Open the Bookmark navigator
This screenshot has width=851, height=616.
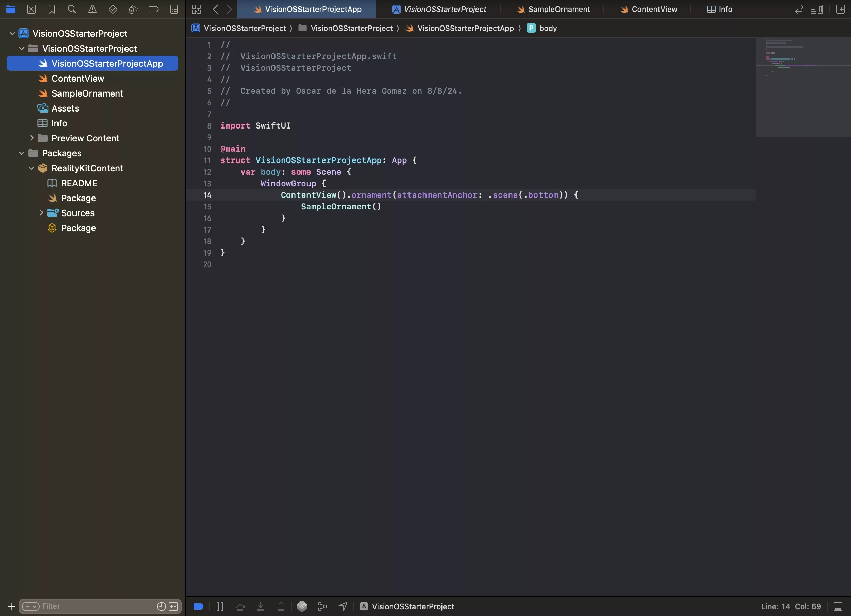[x=52, y=10]
